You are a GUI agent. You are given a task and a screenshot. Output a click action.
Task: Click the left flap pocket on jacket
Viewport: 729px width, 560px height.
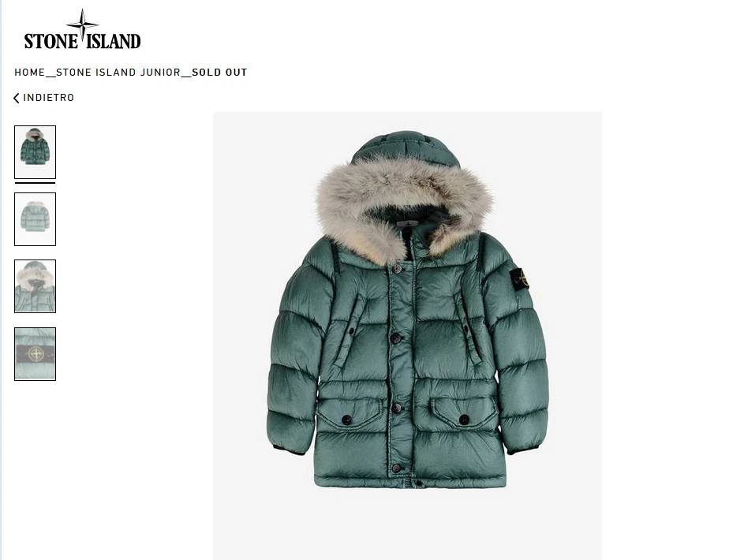tap(351, 413)
